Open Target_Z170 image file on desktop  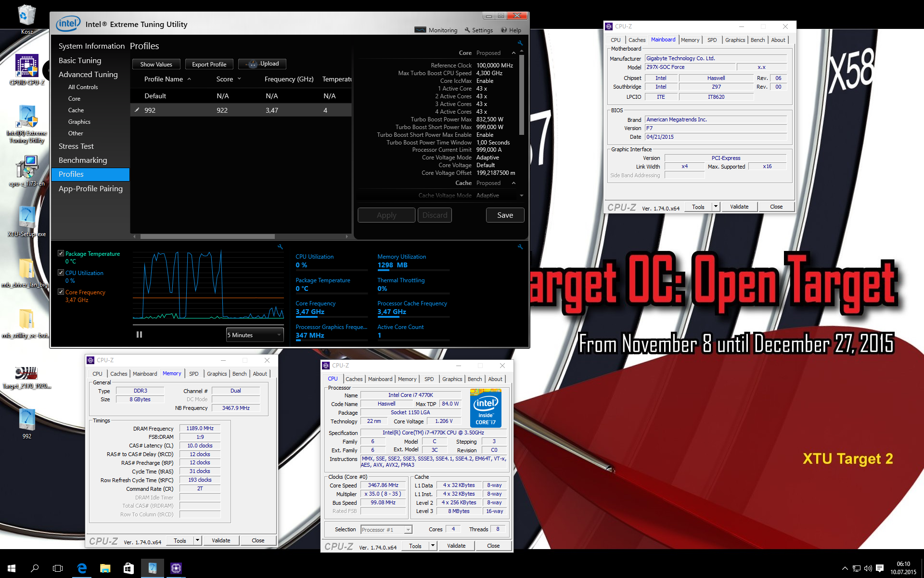[x=26, y=377]
